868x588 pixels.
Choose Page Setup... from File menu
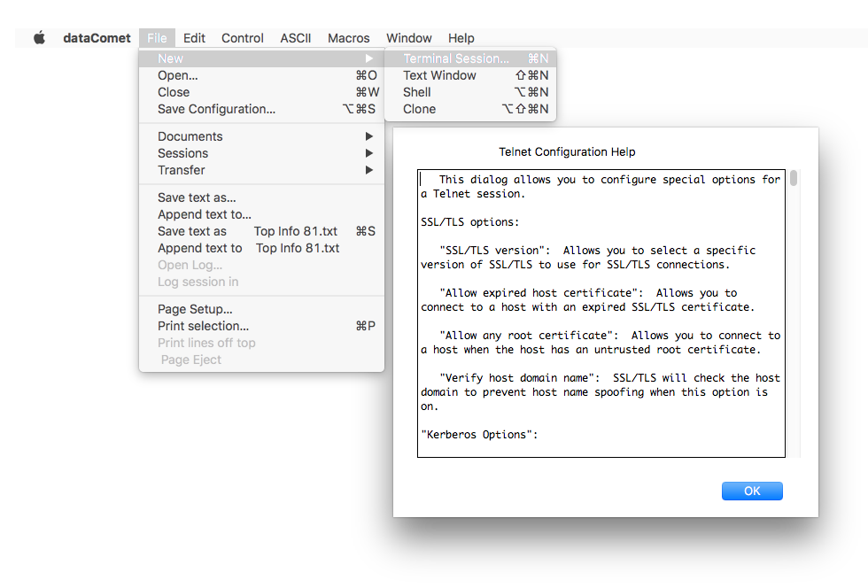tap(262, 309)
